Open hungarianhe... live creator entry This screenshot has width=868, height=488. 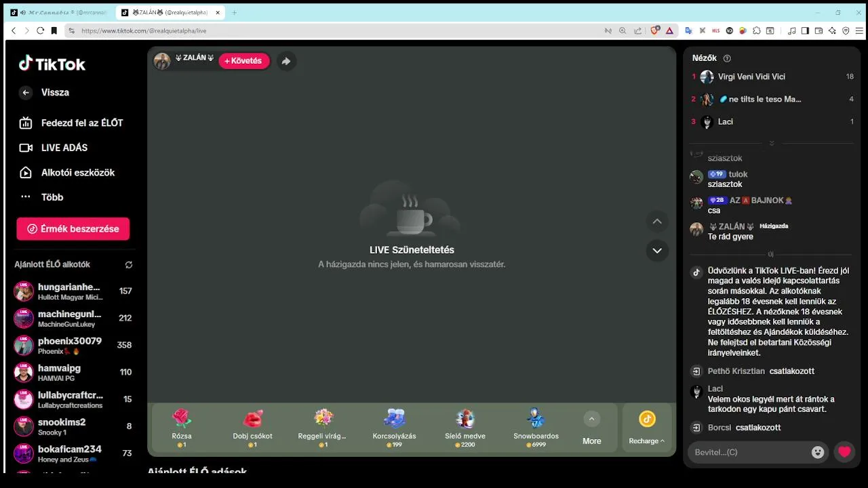click(73, 291)
